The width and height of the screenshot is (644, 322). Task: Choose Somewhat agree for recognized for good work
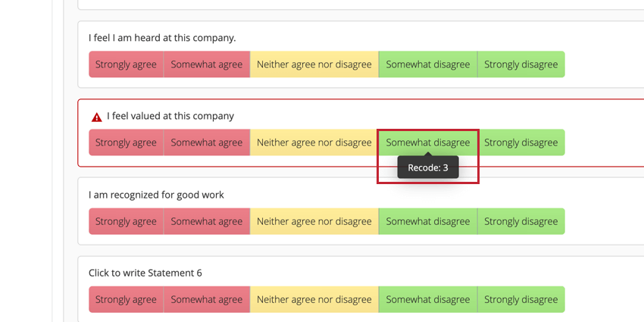click(x=207, y=221)
